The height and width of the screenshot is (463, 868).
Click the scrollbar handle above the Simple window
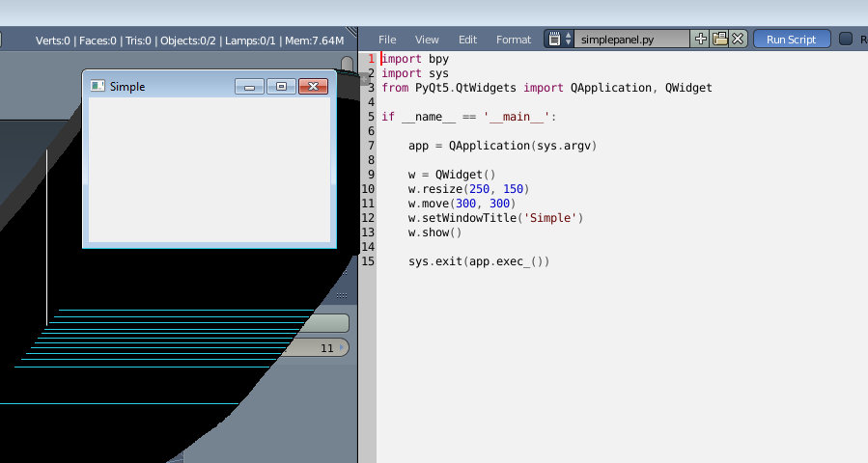(x=347, y=64)
